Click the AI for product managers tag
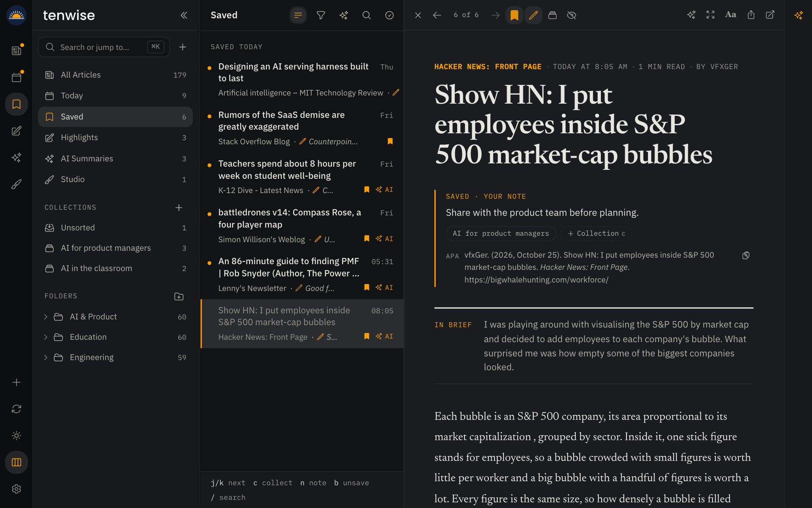Image resolution: width=812 pixels, height=508 pixels. (501, 233)
